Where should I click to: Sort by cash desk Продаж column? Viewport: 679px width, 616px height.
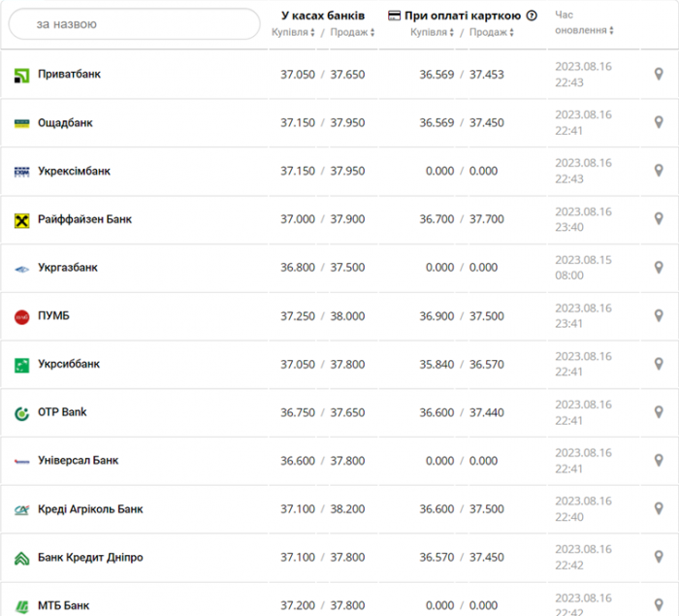[352, 32]
